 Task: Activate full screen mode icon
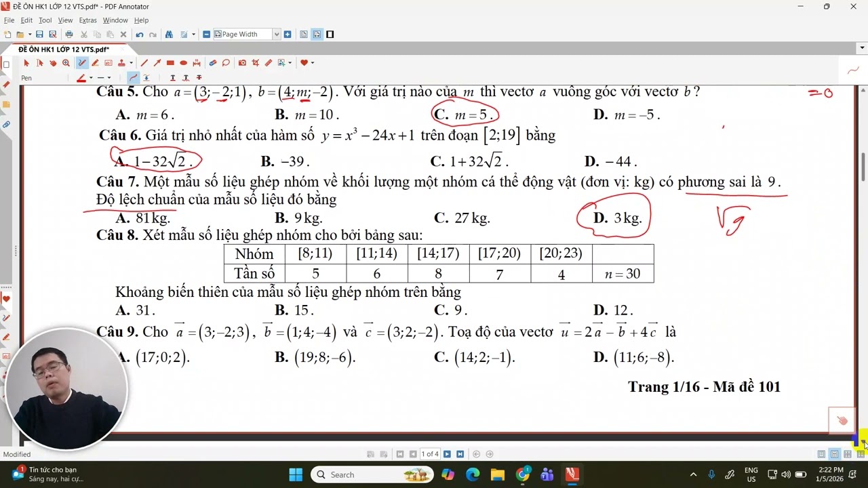pyautogui.click(x=330, y=35)
